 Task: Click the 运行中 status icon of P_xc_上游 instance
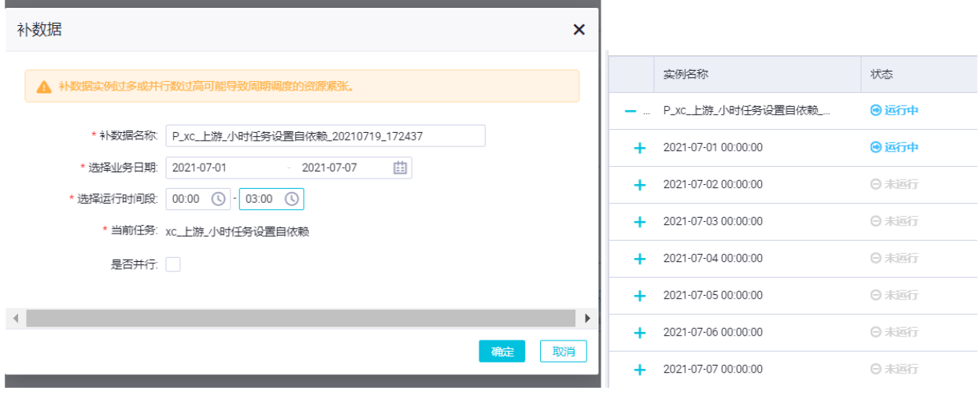[875, 110]
